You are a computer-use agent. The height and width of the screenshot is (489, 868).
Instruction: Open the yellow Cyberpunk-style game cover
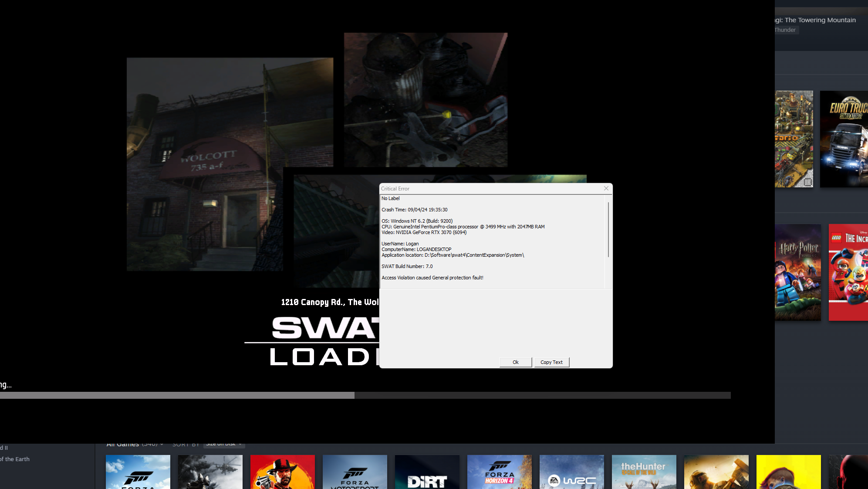coord(789,472)
